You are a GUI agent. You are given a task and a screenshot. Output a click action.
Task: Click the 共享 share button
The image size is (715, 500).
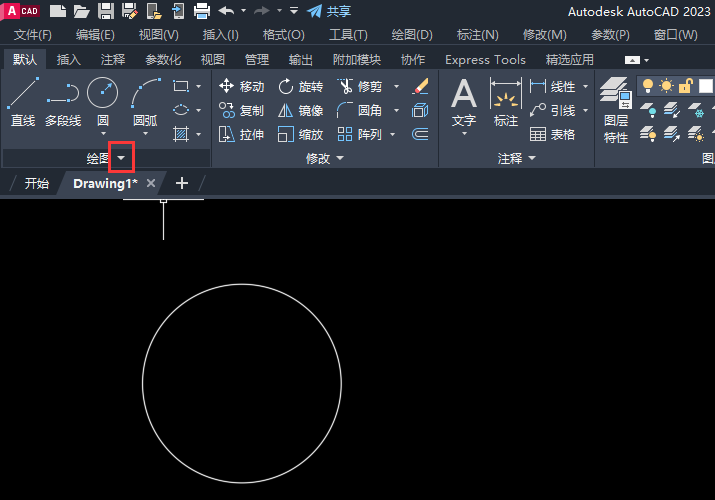(x=329, y=11)
